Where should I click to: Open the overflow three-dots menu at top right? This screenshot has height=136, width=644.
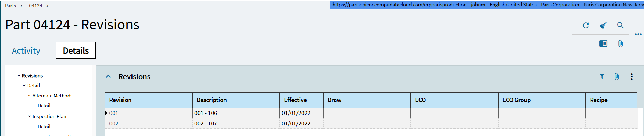pyautogui.click(x=638, y=34)
